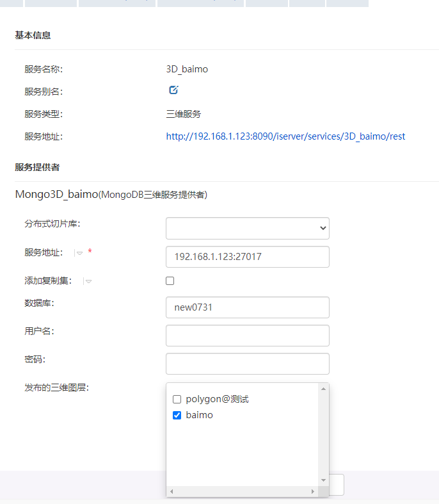Enable the 添加复制集 checkbox
This screenshot has width=439, height=504.
(x=170, y=280)
